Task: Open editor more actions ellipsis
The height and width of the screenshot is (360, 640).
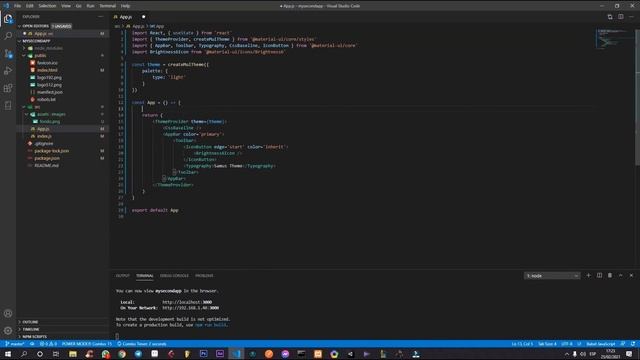Action: tap(631, 17)
